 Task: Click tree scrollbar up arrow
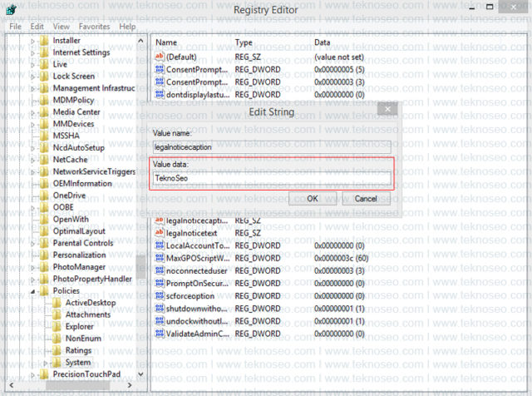tap(140, 41)
